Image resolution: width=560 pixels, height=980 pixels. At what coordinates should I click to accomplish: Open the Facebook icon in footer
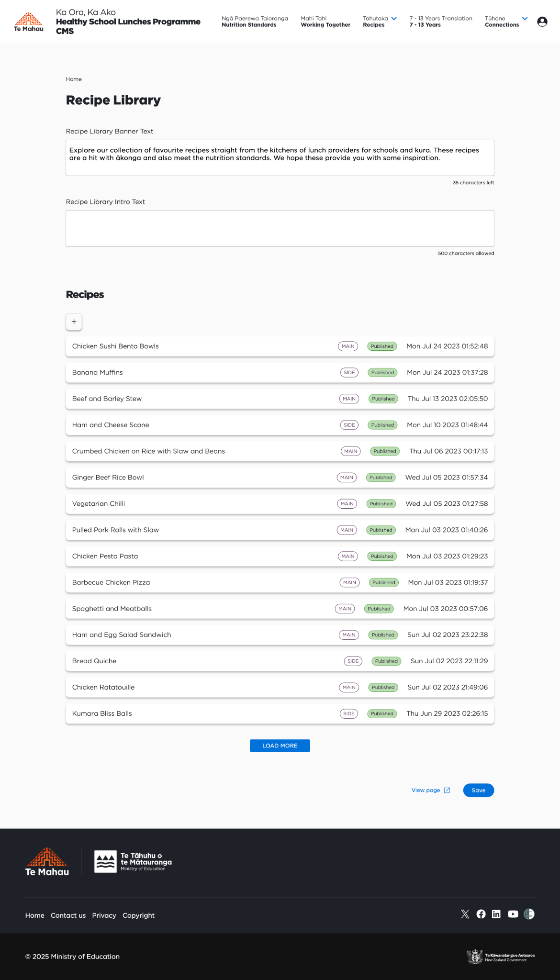[481, 914]
